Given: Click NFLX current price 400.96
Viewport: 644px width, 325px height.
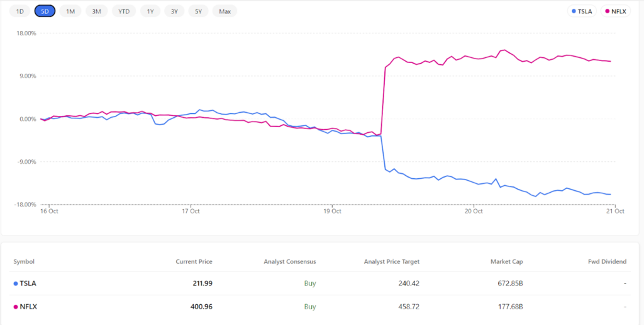Looking at the screenshot, I should point(201,307).
